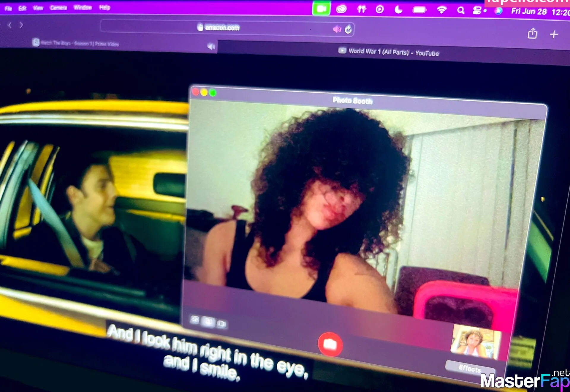Click the Photo Booth title bar
Viewport: 570px width, 392px height.
click(368, 102)
